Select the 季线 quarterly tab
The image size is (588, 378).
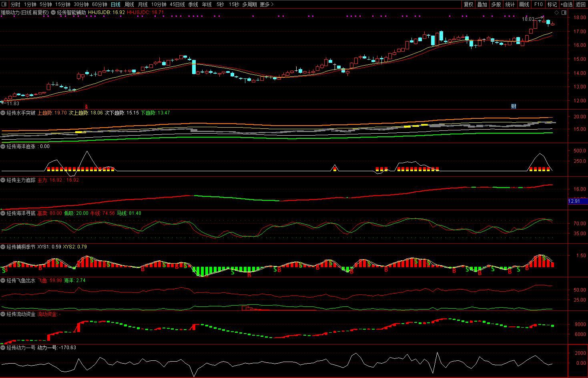pos(193,4)
